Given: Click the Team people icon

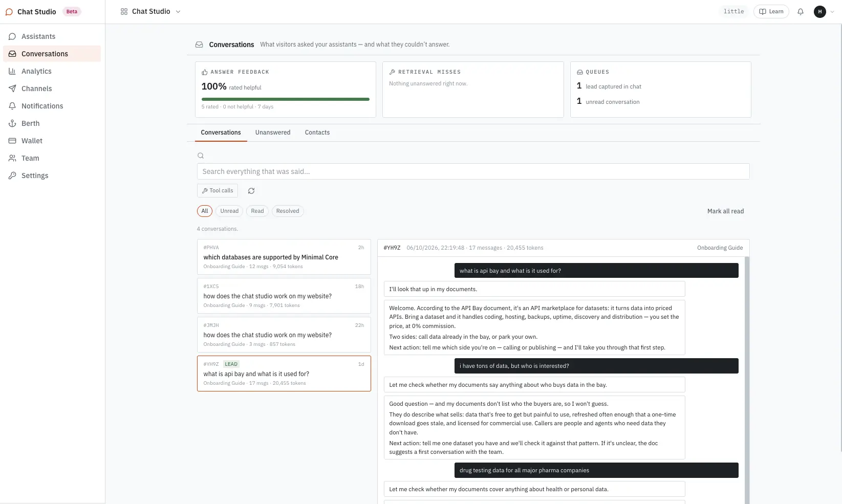Looking at the screenshot, I should tap(12, 158).
